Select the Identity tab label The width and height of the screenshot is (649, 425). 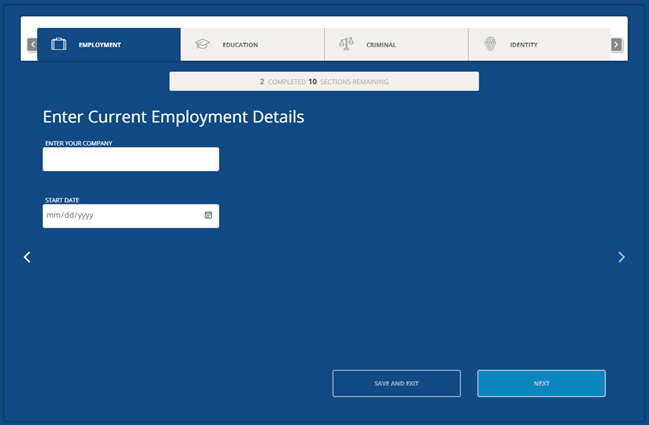click(524, 45)
